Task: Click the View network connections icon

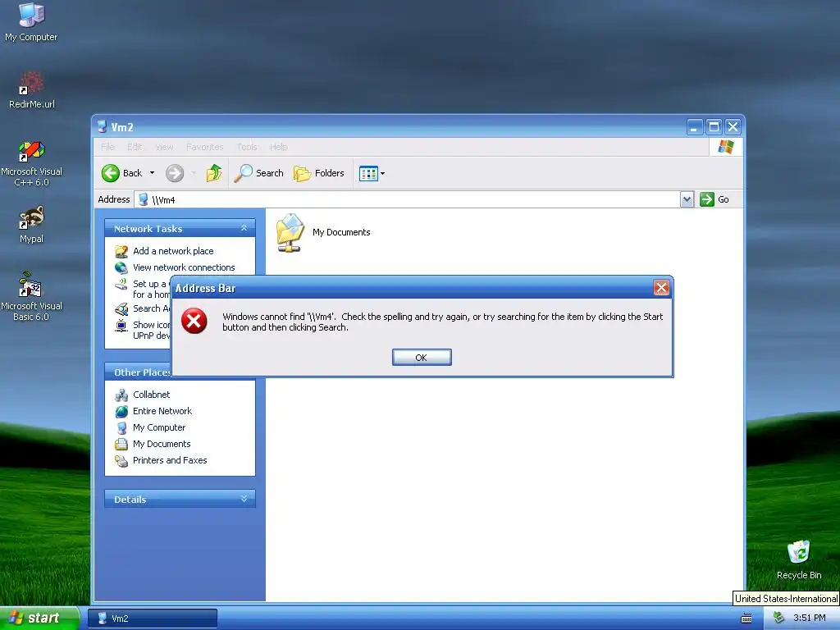Action: pyautogui.click(x=121, y=267)
